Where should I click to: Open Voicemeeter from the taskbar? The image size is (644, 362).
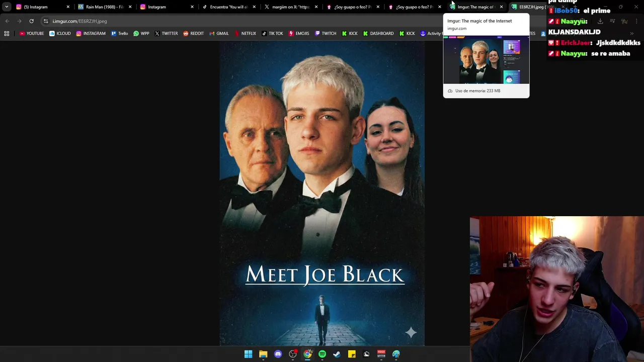381,354
